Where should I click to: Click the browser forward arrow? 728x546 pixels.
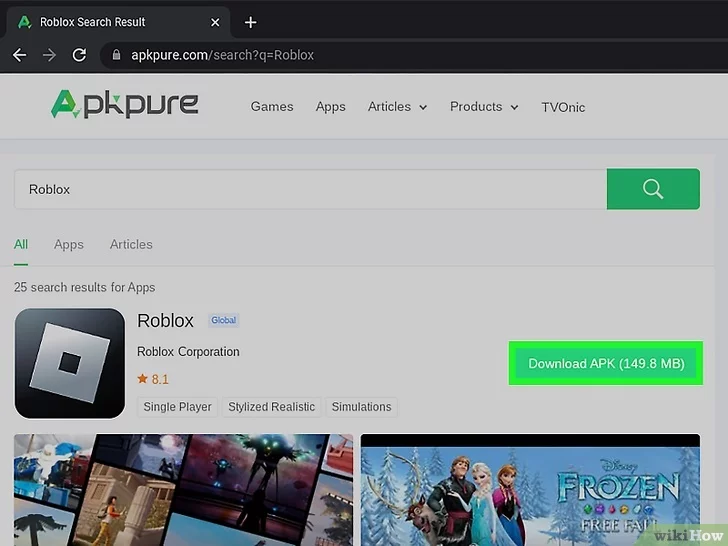[49, 55]
